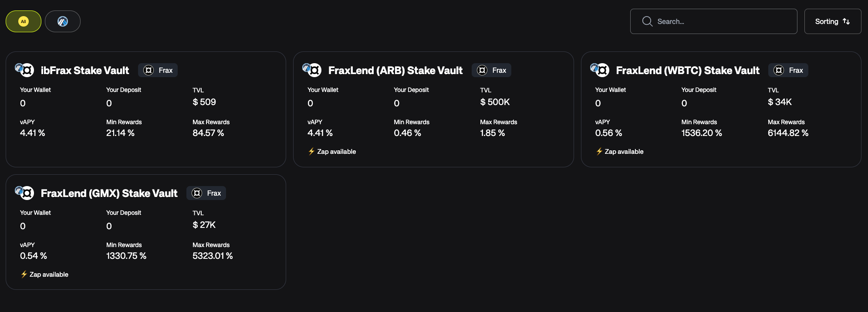868x312 pixels.
Task: Click the magnifying glass search icon
Action: pyautogui.click(x=647, y=21)
